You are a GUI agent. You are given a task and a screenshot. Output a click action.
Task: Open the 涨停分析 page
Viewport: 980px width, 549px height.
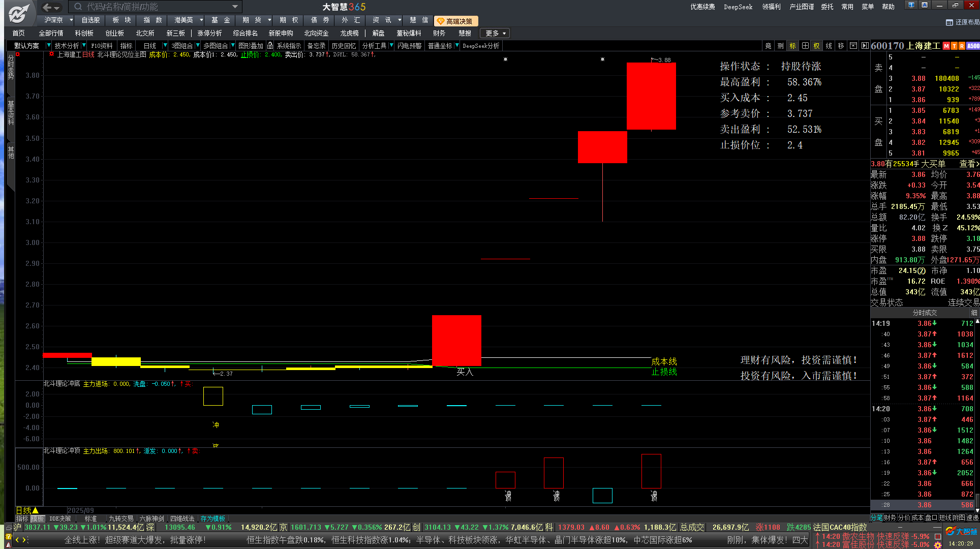tap(209, 33)
